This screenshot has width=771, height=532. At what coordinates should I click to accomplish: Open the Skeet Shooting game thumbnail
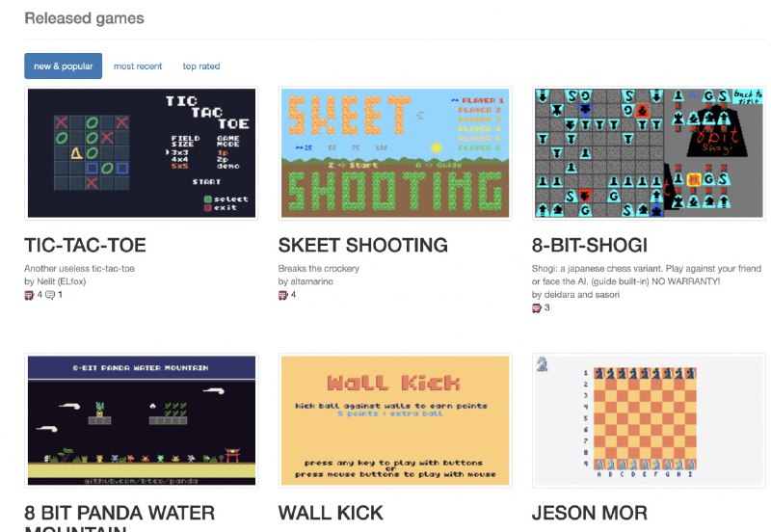(x=395, y=153)
